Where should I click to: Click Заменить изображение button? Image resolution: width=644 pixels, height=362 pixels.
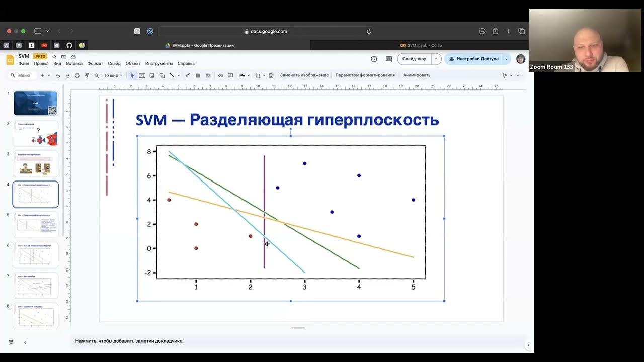pos(304,75)
